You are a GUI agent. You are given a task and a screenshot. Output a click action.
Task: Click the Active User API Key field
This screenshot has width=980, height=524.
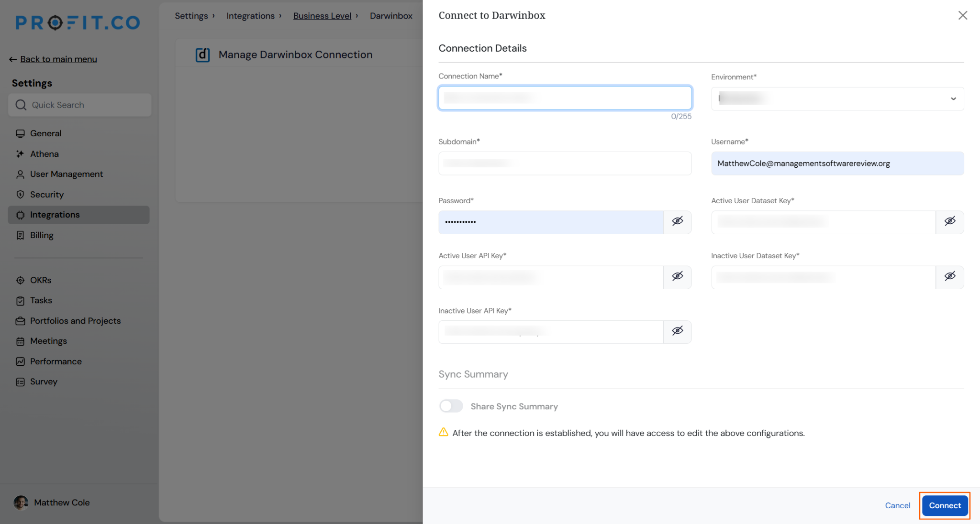pos(551,277)
